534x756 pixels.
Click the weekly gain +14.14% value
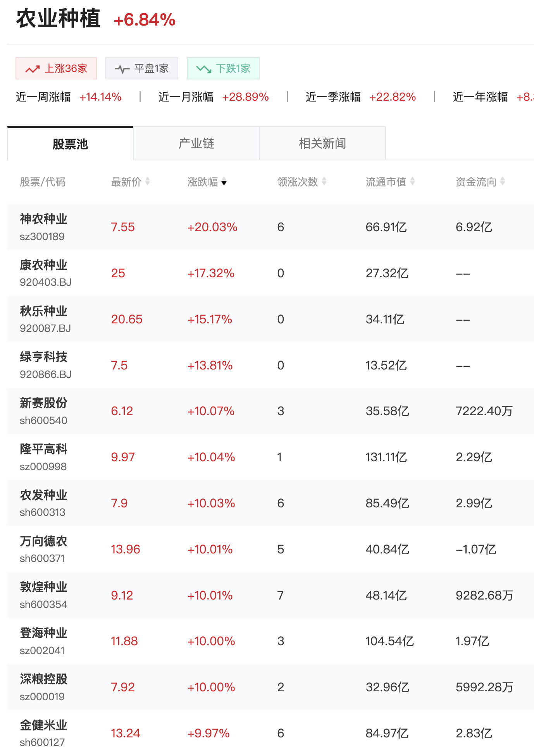tap(100, 97)
